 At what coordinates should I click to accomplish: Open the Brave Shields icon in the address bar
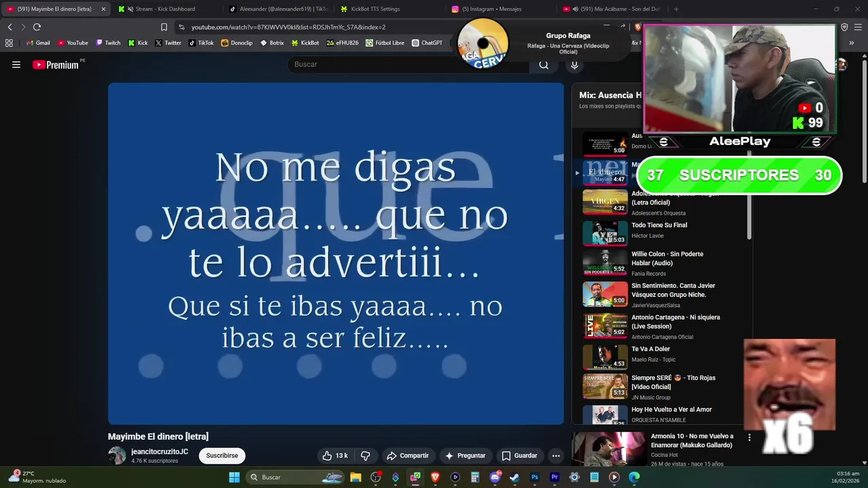point(637,27)
